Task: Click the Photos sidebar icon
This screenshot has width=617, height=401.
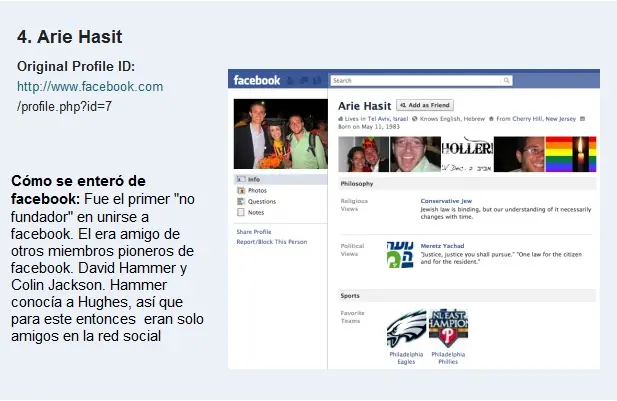Action: (241, 190)
